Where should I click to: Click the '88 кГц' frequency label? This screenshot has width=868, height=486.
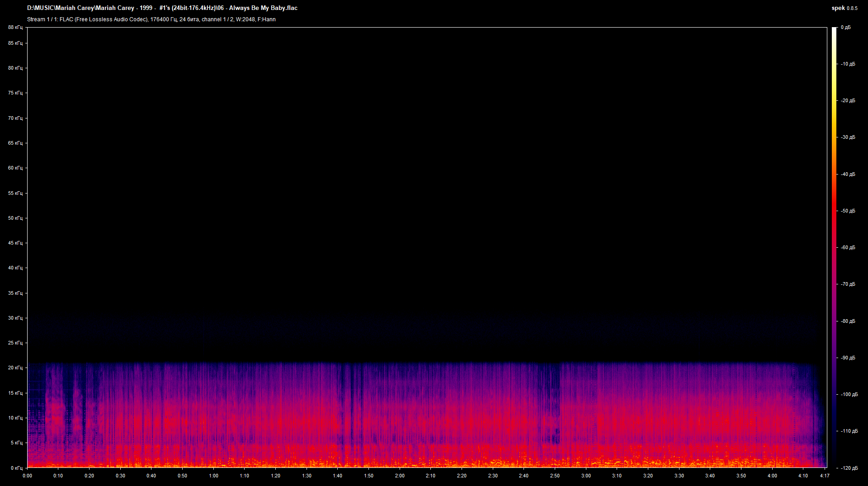pos(15,28)
